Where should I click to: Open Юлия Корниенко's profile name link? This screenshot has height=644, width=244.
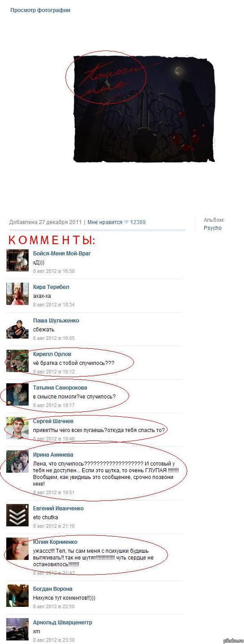point(55,542)
